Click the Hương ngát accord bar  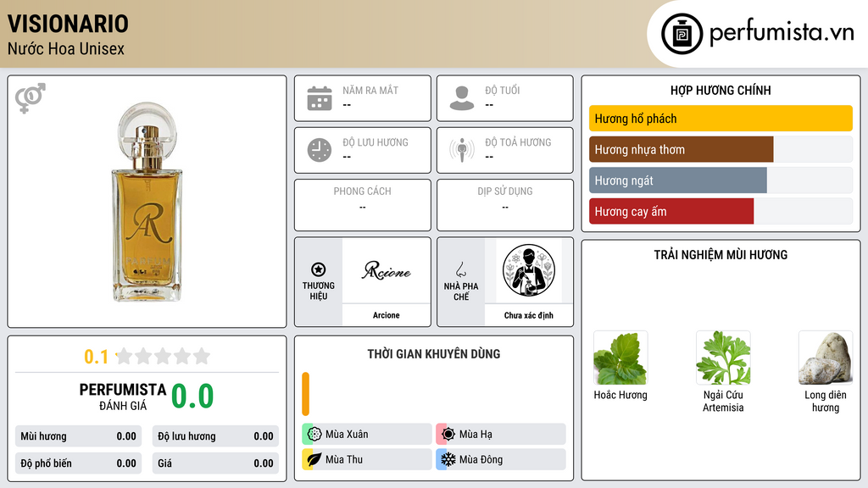click(721, 180)
